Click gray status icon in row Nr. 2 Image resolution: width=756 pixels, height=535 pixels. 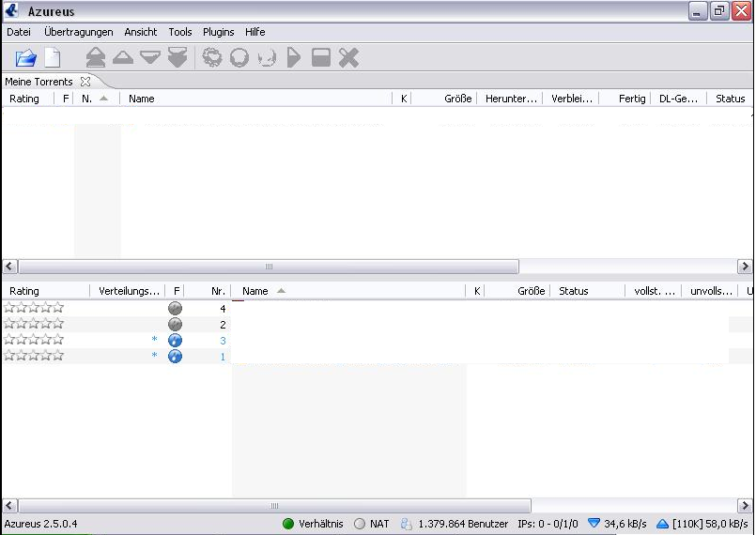175,325
